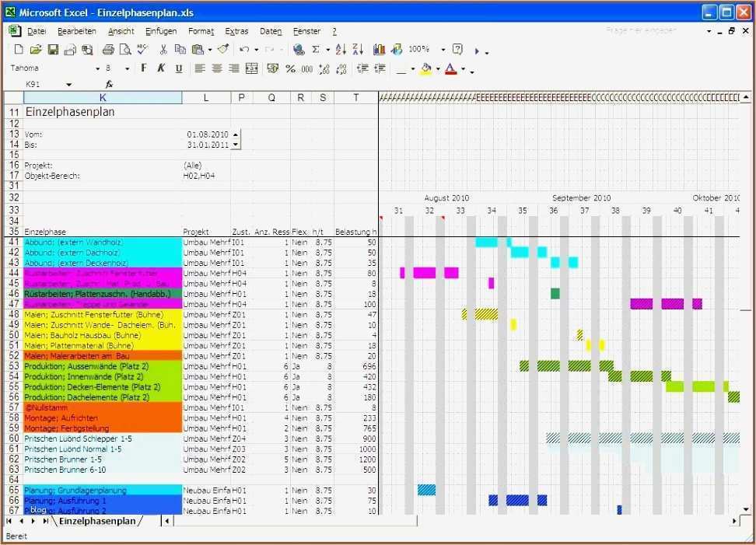Viewport: 756px width, 545px height.
Task: Open the Chart Wizard icon
Action: (379, 49)
